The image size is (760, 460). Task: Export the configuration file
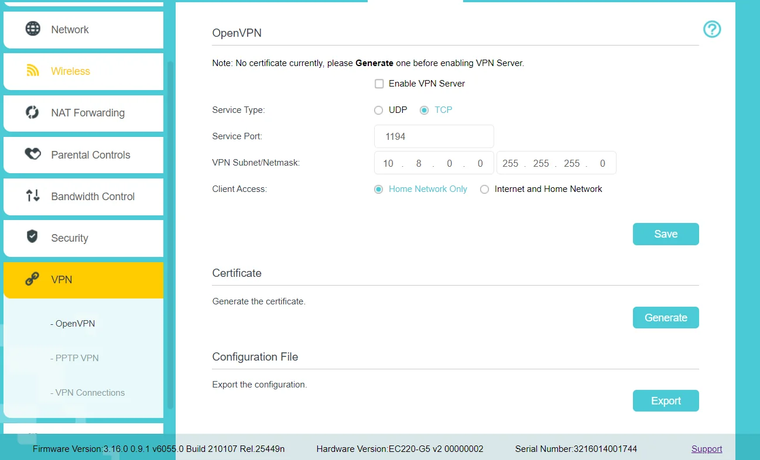tap(665, 401)
